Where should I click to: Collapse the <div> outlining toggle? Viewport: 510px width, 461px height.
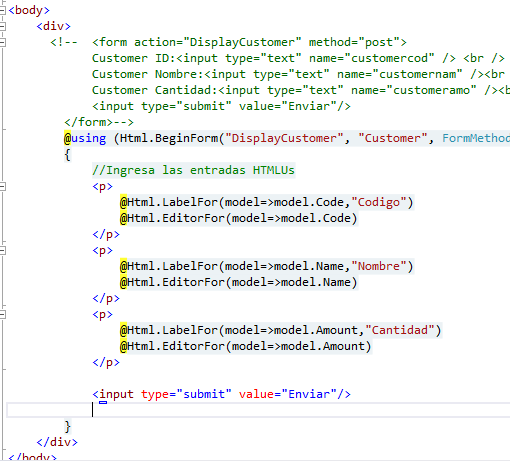tap(2, 26)
